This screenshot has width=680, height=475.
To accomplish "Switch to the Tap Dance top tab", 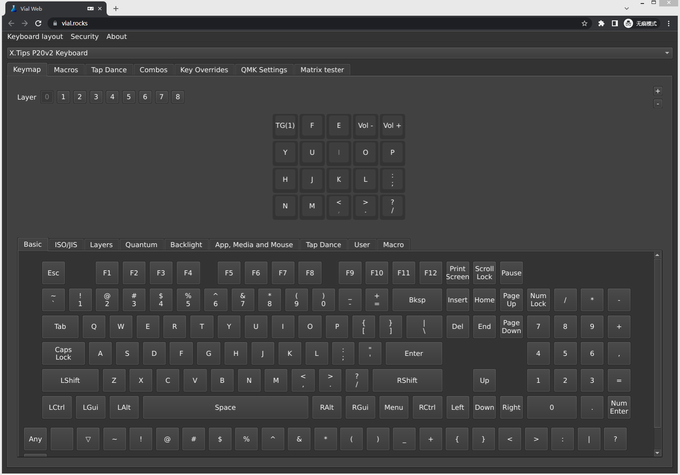I will point(109,70).
